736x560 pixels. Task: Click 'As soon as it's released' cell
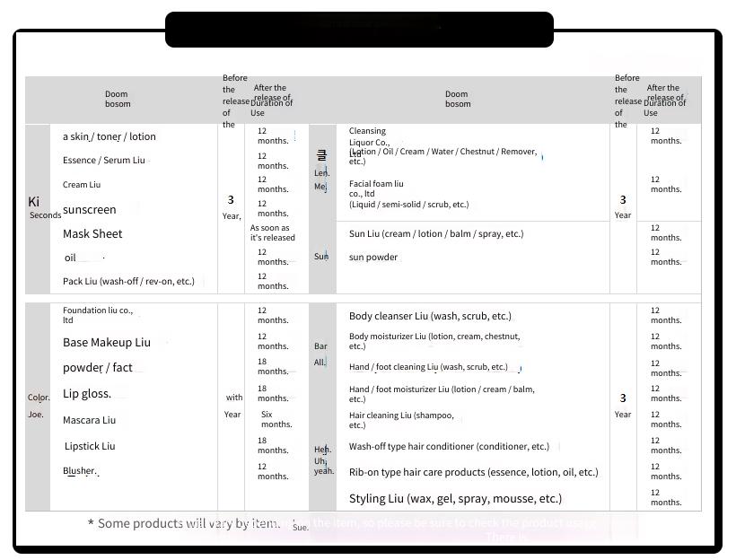coord(272,232)
